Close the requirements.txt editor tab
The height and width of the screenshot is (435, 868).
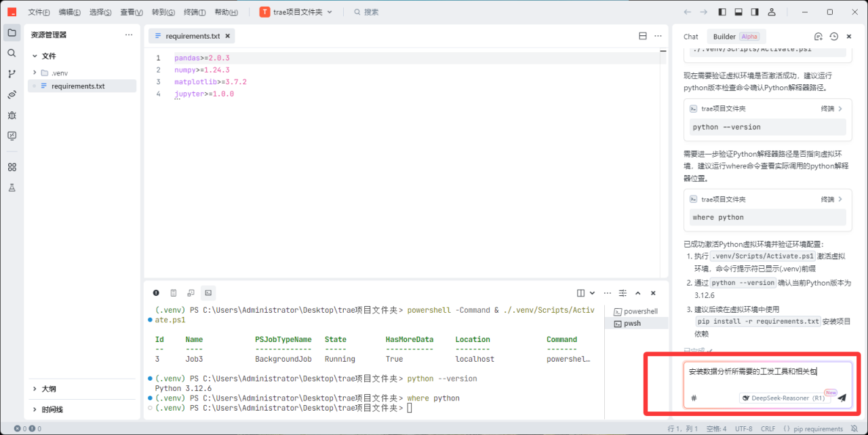pos(228,36)
